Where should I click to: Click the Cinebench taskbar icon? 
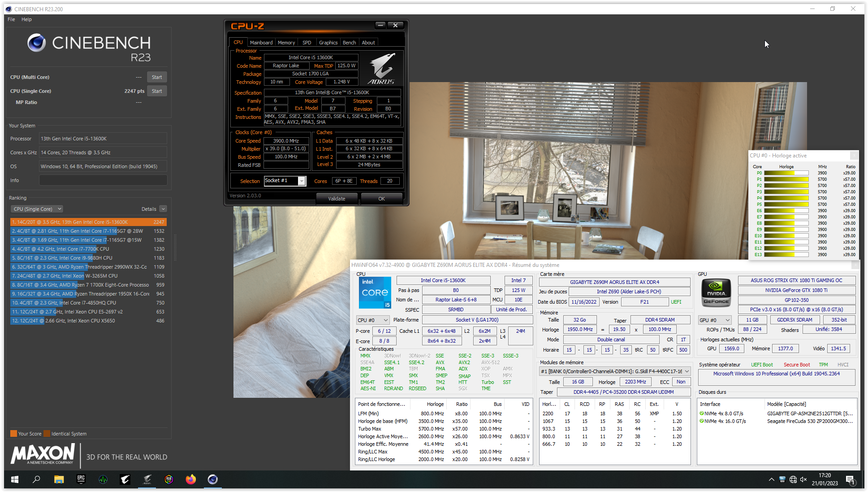pos(213,479)
